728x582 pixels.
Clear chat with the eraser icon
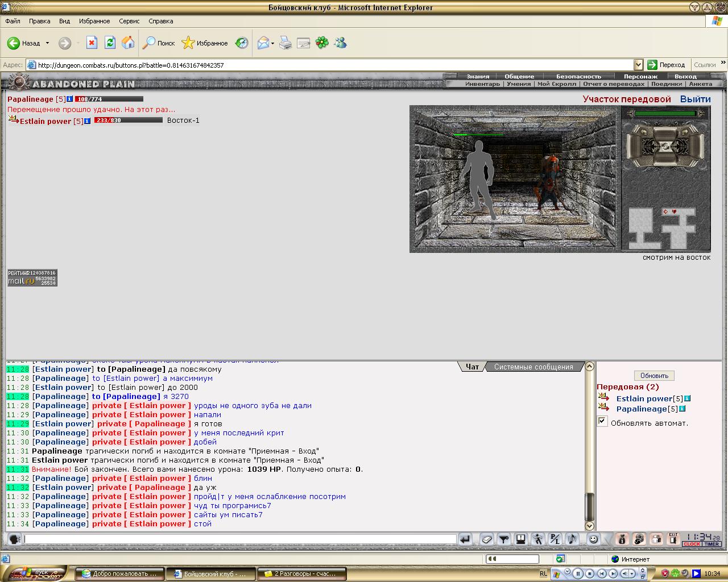(486, 539)
